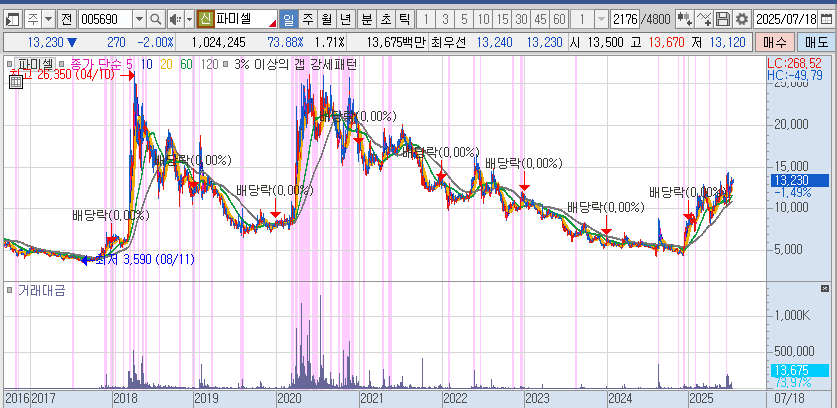Click the add indicator line icon
837x408 pixels.
(704, 19)
